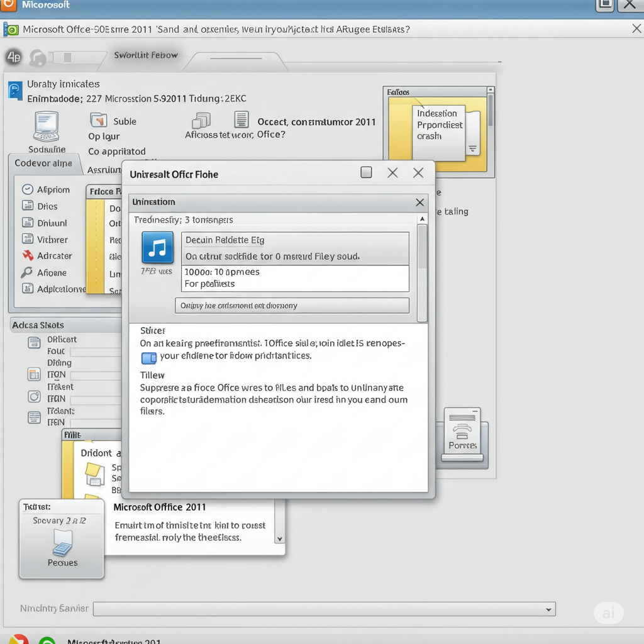
Task: Select the Dries sidebar icon
Action: click(28, 206)
